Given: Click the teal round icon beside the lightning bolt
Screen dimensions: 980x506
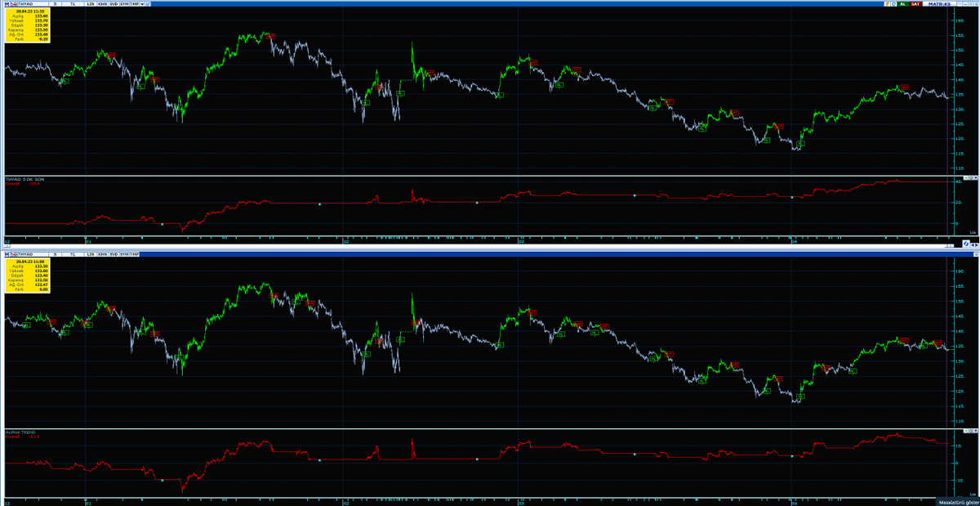Looking at the screenshot, I should (893, 4).
